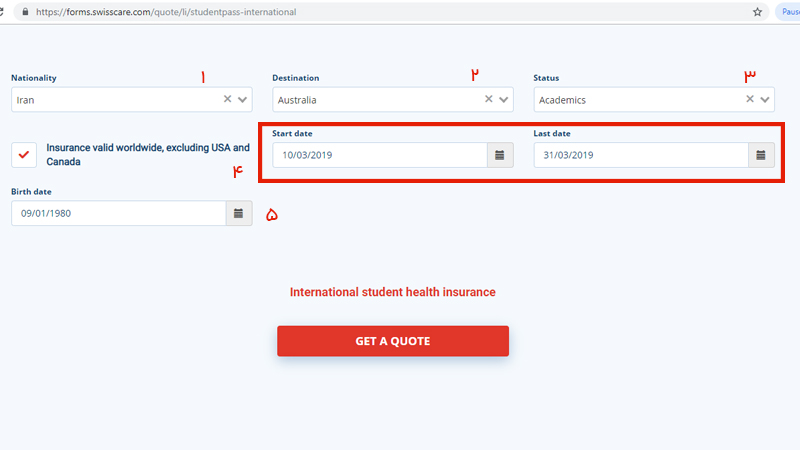
Task: Clear the Destination selection Australia
Action: coord(489,99)
